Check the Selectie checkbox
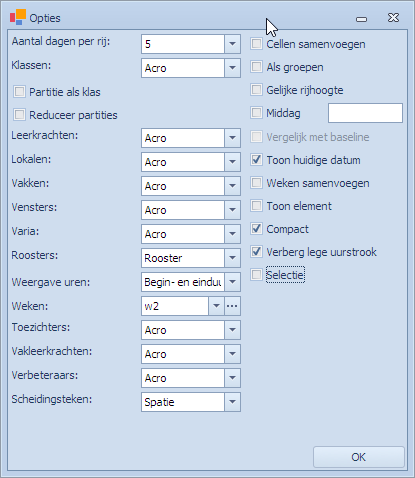This screenshot has height=478, width=415. [x=256, y=275]
